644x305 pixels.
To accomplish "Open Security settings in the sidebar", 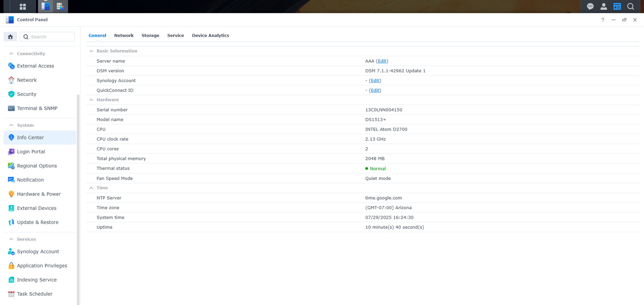I will click(x=26, y=94).
